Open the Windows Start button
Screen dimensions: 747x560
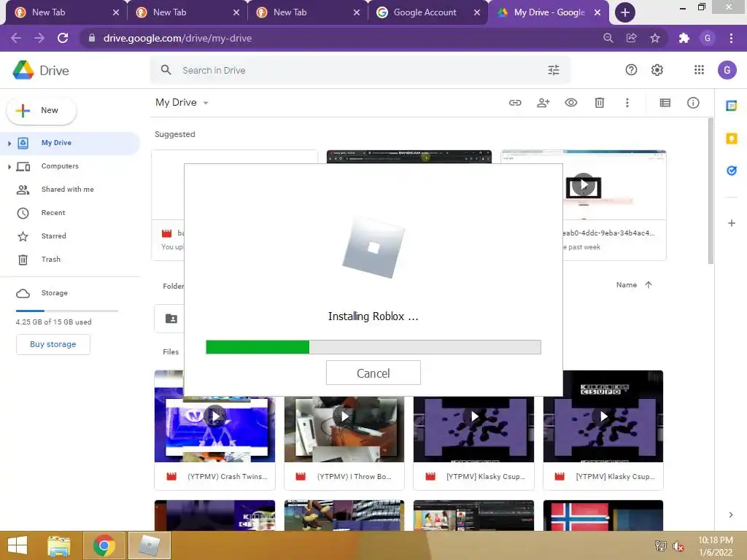(x=18, y=545)
